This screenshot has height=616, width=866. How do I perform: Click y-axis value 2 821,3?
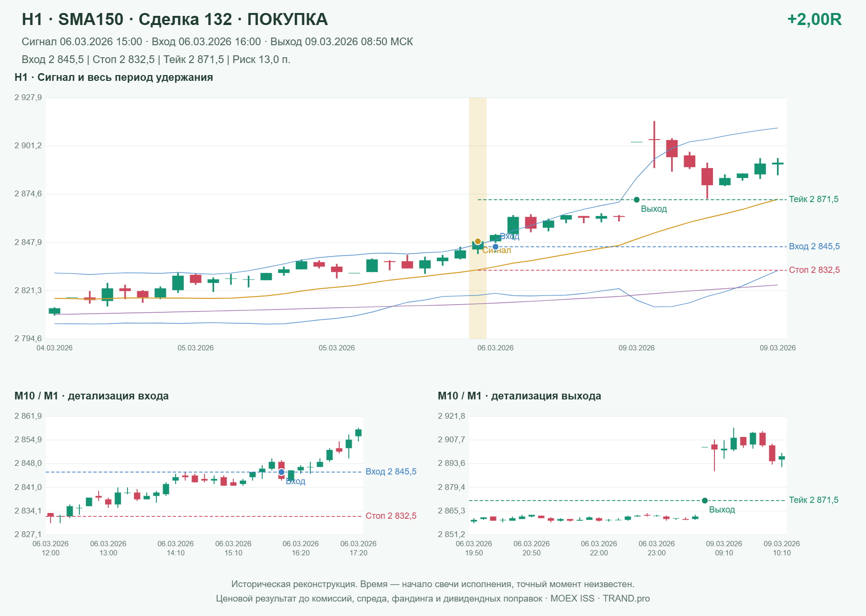(x=28, y=290)
